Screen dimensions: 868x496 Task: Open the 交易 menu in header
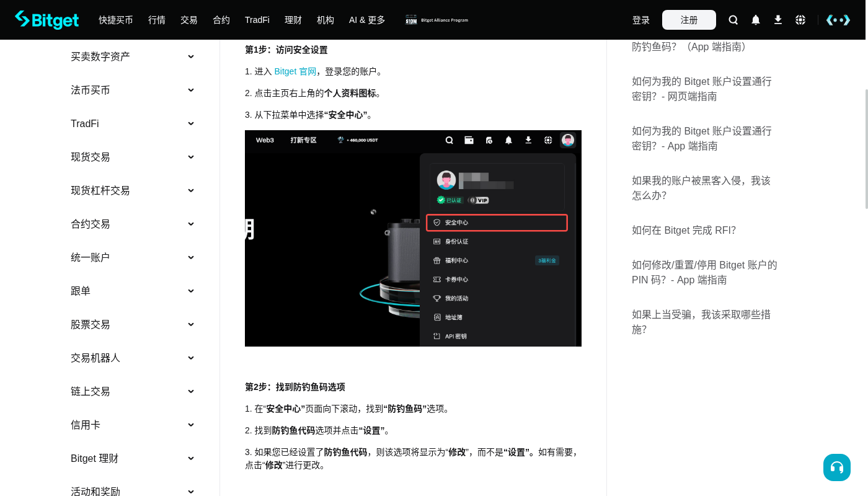189,20
